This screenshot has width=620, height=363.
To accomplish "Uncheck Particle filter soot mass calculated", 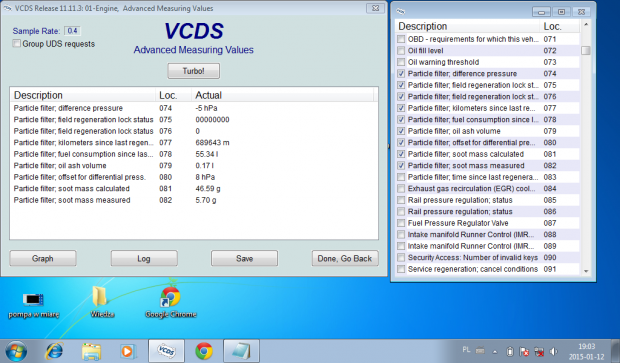I will pyautogui.click(x=401, y=154).
